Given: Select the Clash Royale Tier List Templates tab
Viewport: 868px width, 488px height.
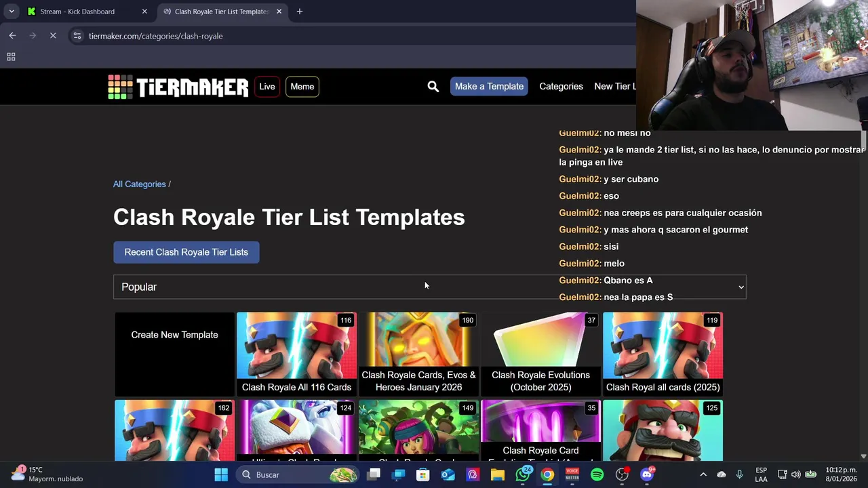Looking at the screenshot, I should click(221, 12).
